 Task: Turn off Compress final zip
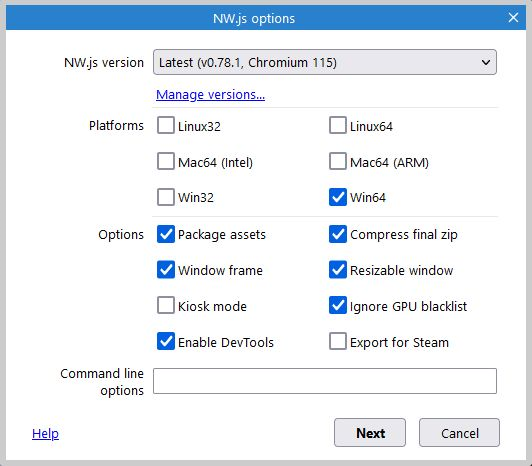(338, 234)
